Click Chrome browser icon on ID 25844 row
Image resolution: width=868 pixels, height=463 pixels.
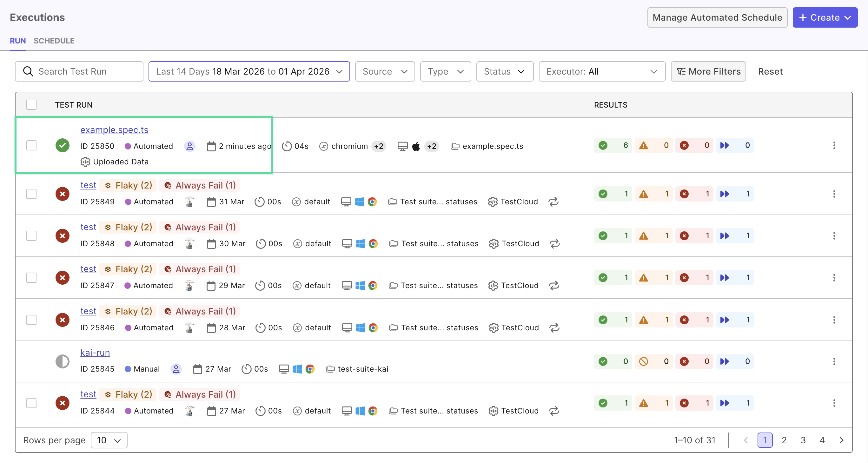(x=373, y=410)
